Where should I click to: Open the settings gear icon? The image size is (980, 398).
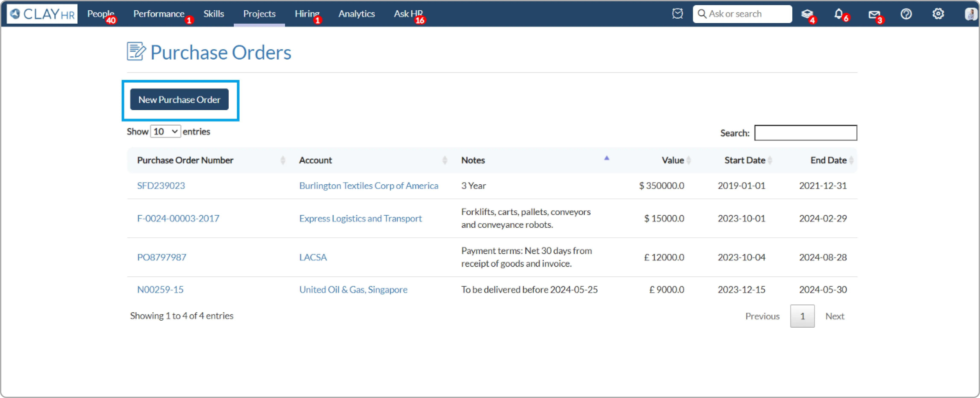(x=938, y=14)
